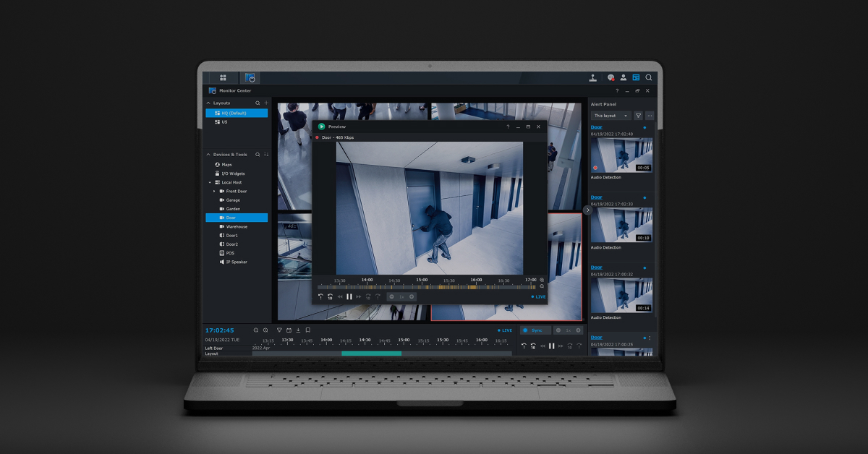Screen dimensions: 868x454
Task: Click the user account icon
Action: tap(623, 77)
